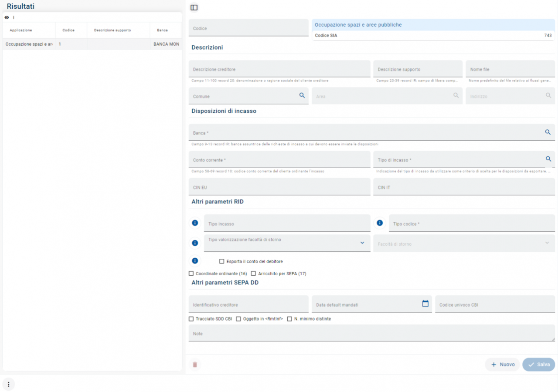
Task: Click the Nuovo button
Action: (503, 365)
